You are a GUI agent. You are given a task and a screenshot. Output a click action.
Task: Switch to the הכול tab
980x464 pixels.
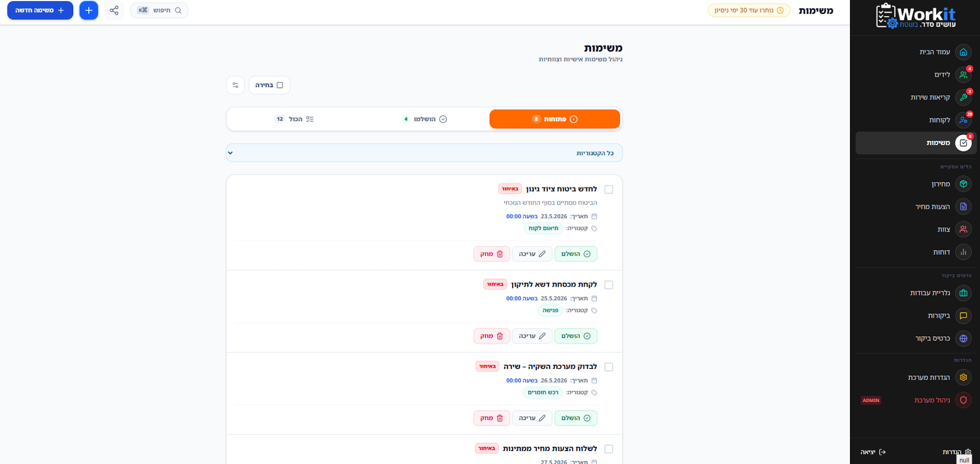coord(294,119)
